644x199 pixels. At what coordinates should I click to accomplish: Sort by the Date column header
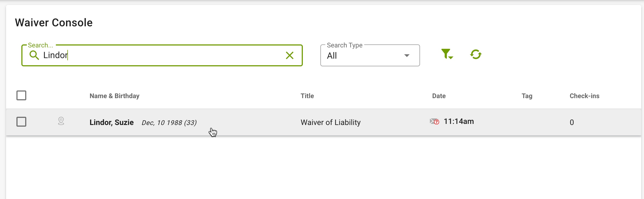tap(439, 96)
